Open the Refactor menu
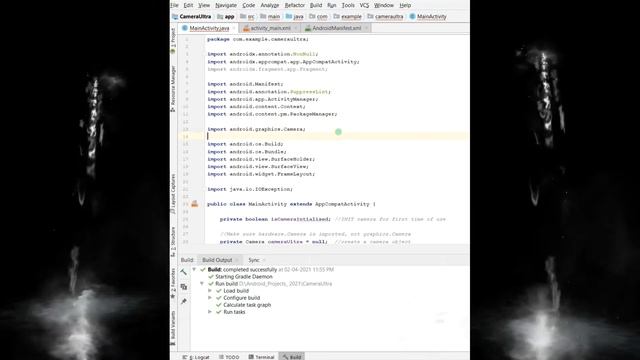 pyautogui.click(x=294, y=5)
